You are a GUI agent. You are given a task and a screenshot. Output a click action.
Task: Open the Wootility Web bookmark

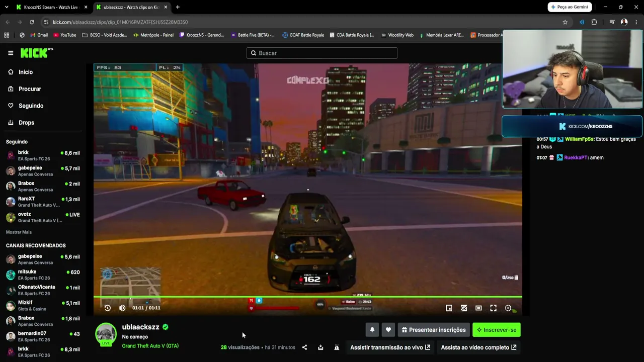point(397,35)
